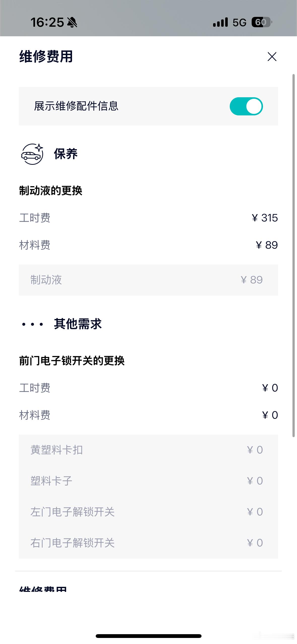Image resolution: width=297 pixels, height=644 pixels.
Task: Tap the signal strength bars icon
Action: point(220,22)
